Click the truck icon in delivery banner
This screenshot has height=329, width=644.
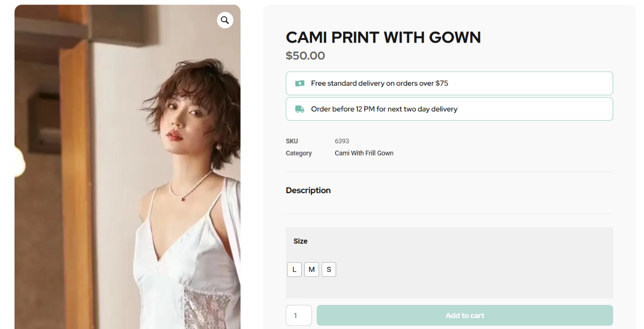300,109
